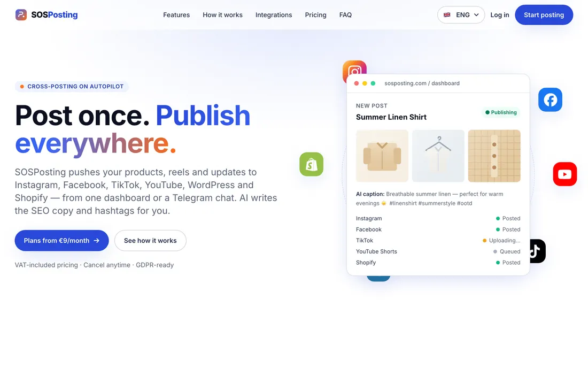Click the sosposting.com / dashboard address text
This screenshot has height=368, width=588.
pyautogui.click(x=422, y=83)
